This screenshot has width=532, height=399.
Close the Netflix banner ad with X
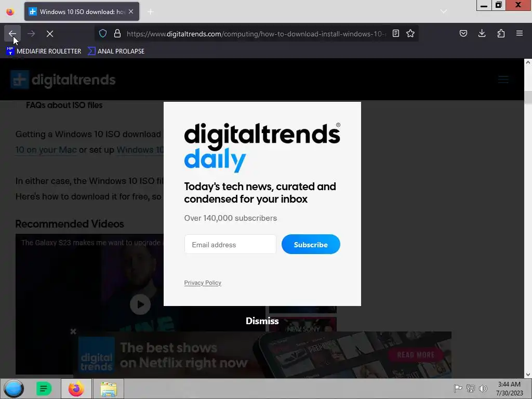click(x=73, y=331)
